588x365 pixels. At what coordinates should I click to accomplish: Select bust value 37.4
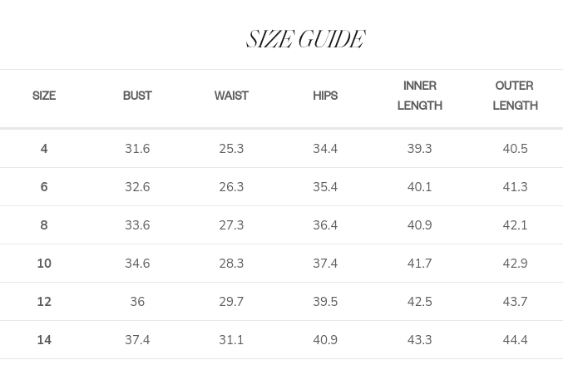[137, 340]
